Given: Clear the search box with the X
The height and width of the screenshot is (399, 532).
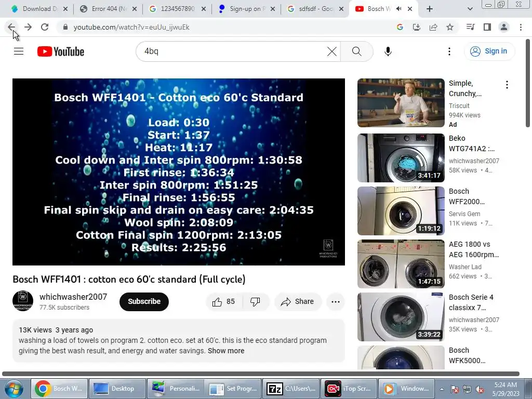Looking at the screenshot, I should click(332, 51).
